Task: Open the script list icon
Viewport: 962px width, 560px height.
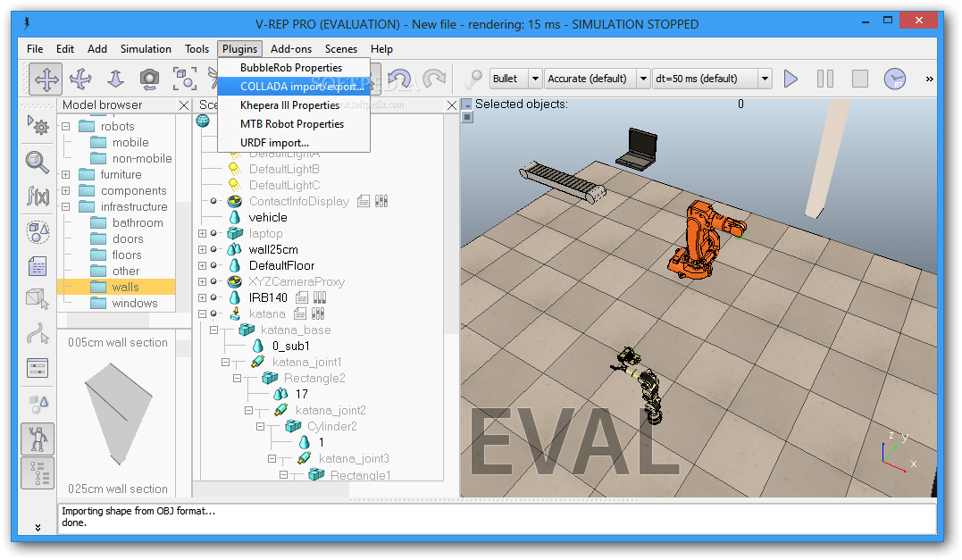Action: click(x=38, y=267)
